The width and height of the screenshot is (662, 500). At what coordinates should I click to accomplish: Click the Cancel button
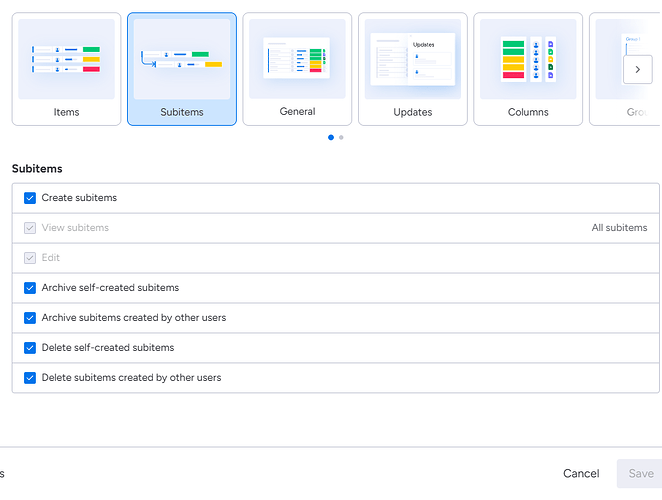[x=581, y=474]
